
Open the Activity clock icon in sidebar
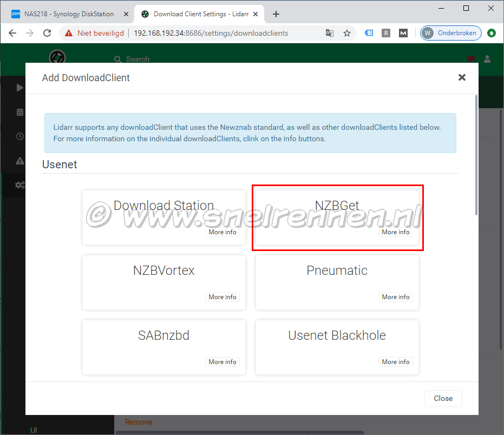(20, 136)
